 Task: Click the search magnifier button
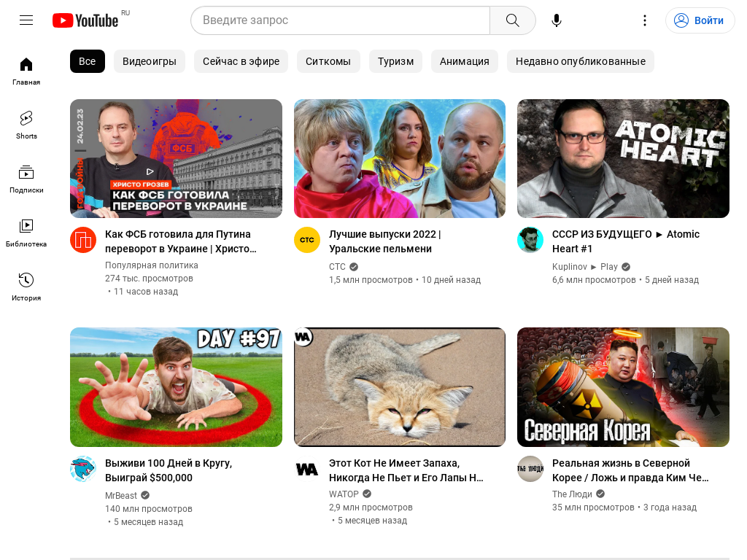coord(513,20)
